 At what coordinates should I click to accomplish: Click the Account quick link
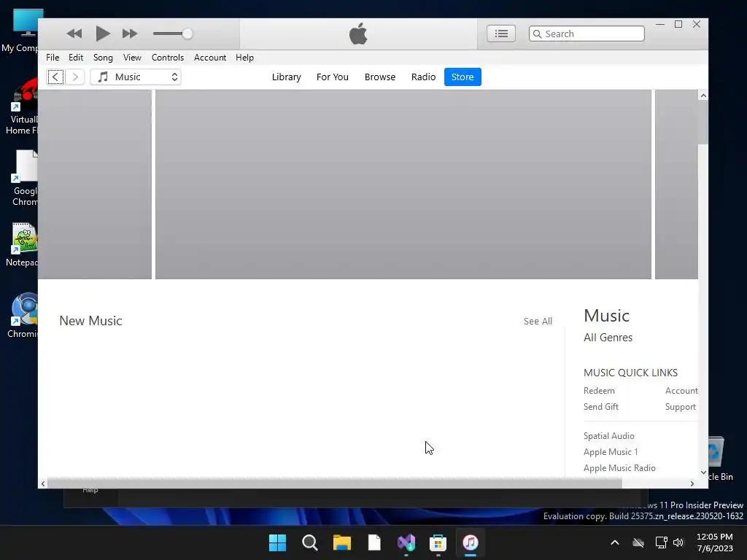pyautogui.click(x=681, y=391)
